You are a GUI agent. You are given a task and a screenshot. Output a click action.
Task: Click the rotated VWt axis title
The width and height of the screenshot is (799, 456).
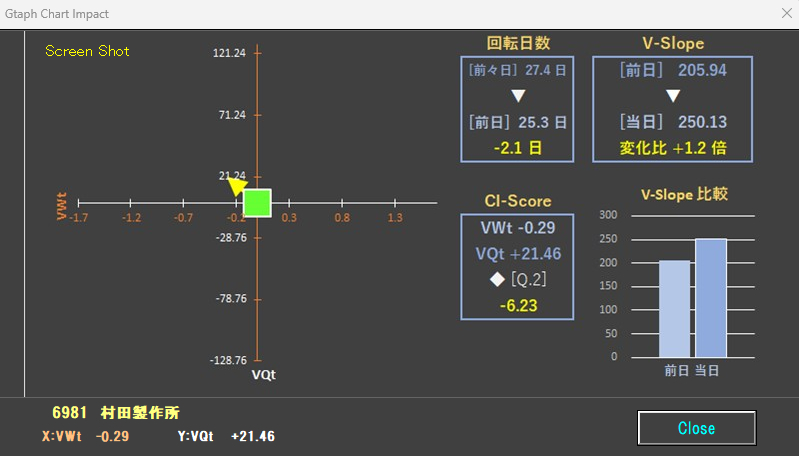pyautogui.click(x=61, y=206)
